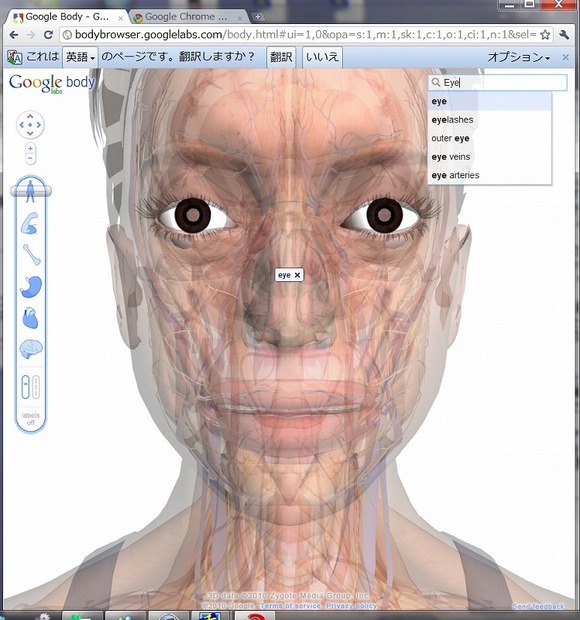Close the Google Chrome tab

pos(240,18)
